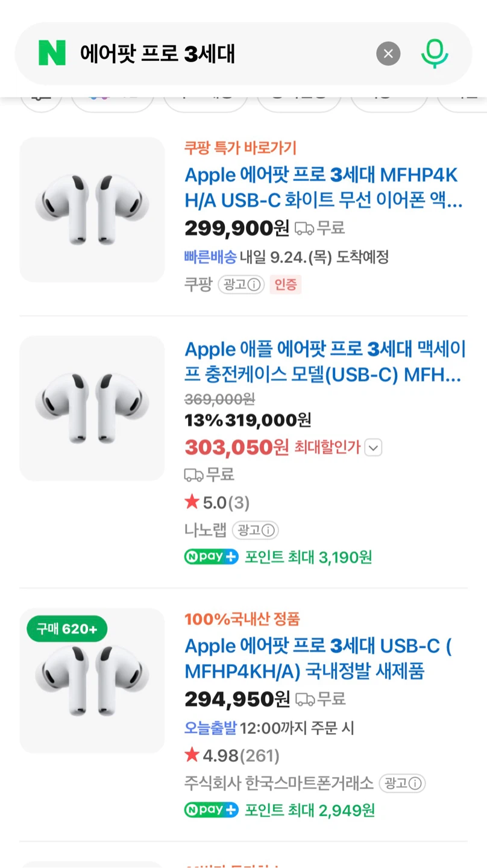Clear the search text with X icon
The image size is (487, 868).
pyautogui.click(x=388, y=54)
